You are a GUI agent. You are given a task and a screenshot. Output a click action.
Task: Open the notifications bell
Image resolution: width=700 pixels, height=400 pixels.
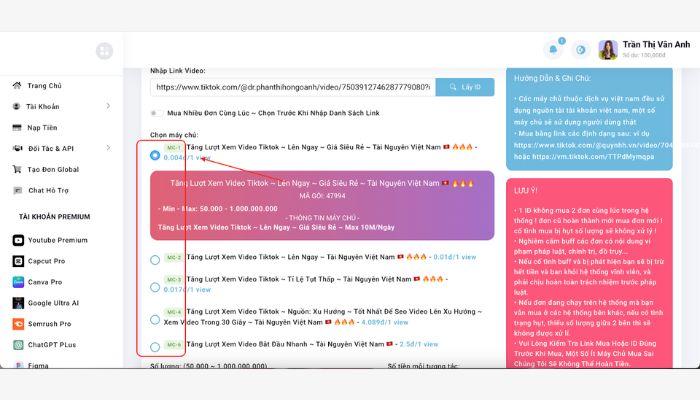(553, 49)
